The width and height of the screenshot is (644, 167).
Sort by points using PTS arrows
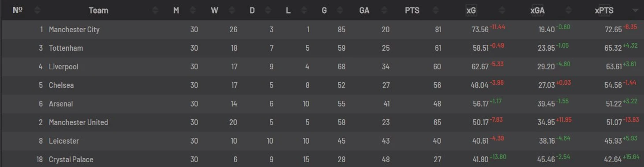[435, 10]
